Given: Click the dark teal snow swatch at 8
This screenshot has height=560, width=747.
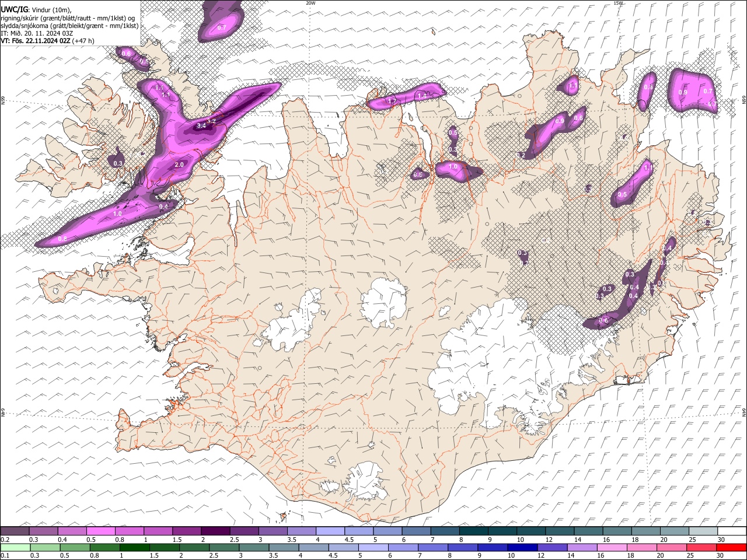Looking at the screenshot, I should click(473, 531).
